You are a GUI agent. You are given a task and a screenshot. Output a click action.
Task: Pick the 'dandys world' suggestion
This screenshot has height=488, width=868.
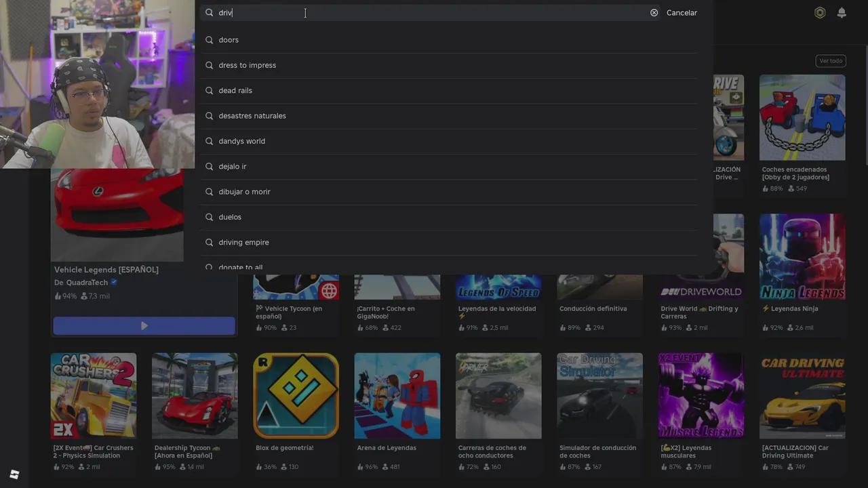tap(241, 141)
